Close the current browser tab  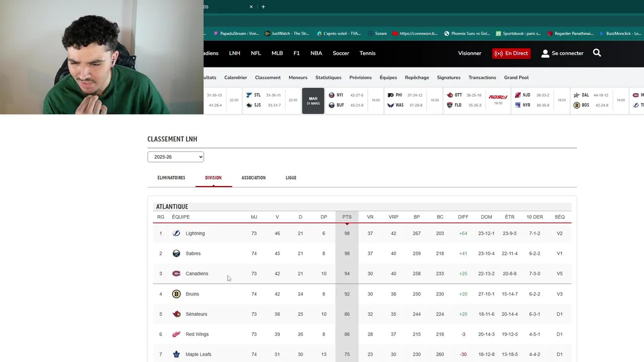click(x=251, y=7)
